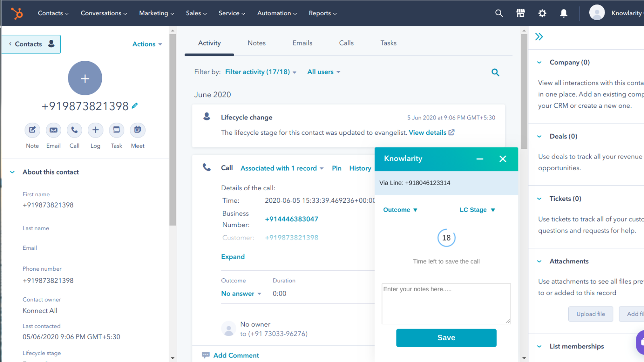Viewport: 644px width, 362px height.
Task: Open the notifications bell
Action: (x=563, y=13)
